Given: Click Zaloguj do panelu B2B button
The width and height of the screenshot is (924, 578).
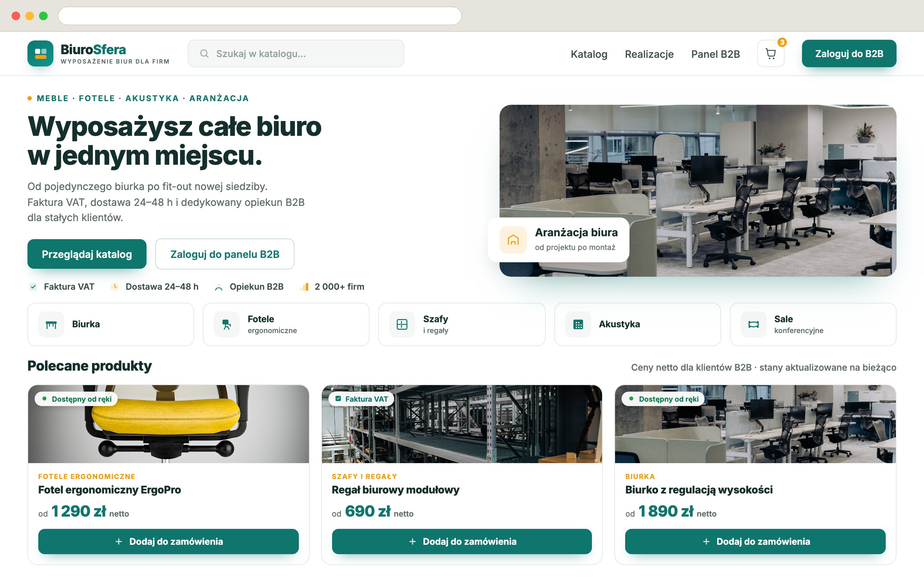Looking at the screenshot, I should 225,254.
